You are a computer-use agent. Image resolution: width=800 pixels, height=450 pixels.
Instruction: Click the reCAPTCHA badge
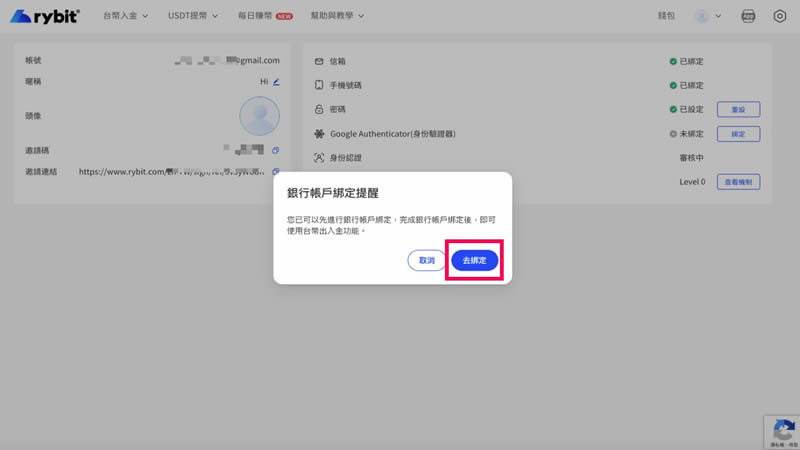781,432
